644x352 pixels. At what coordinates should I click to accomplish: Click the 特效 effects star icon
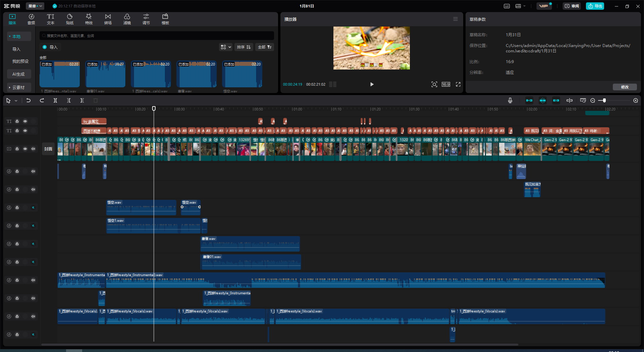coord(89,17)
